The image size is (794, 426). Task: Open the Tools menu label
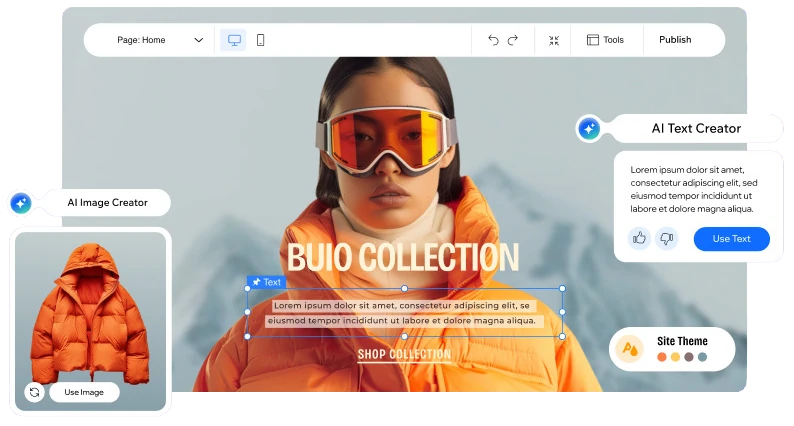[x=613, y=40]
